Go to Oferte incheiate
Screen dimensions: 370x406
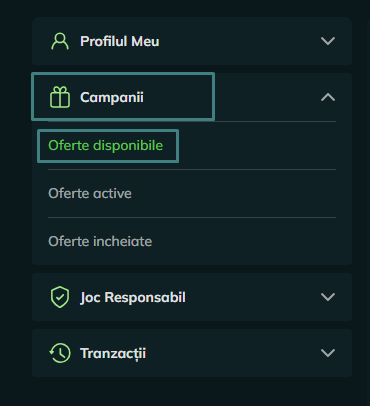pyautogui.click(x=100, y=242)
